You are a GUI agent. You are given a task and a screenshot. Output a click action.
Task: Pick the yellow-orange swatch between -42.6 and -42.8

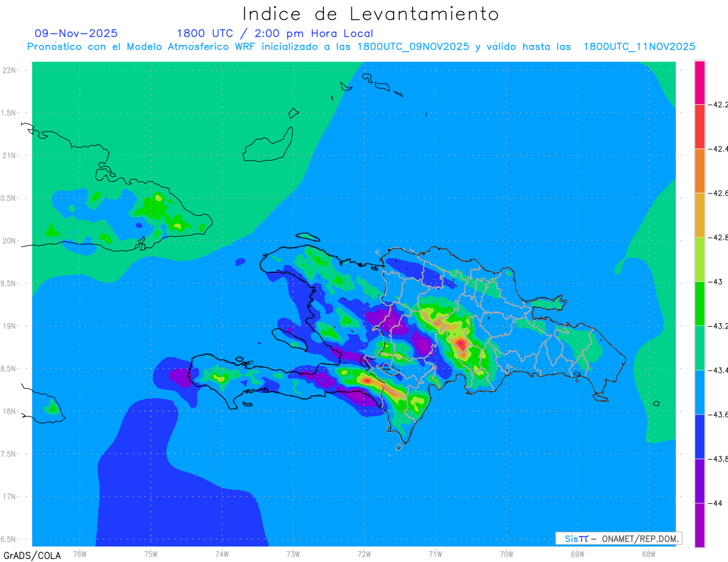699,215
